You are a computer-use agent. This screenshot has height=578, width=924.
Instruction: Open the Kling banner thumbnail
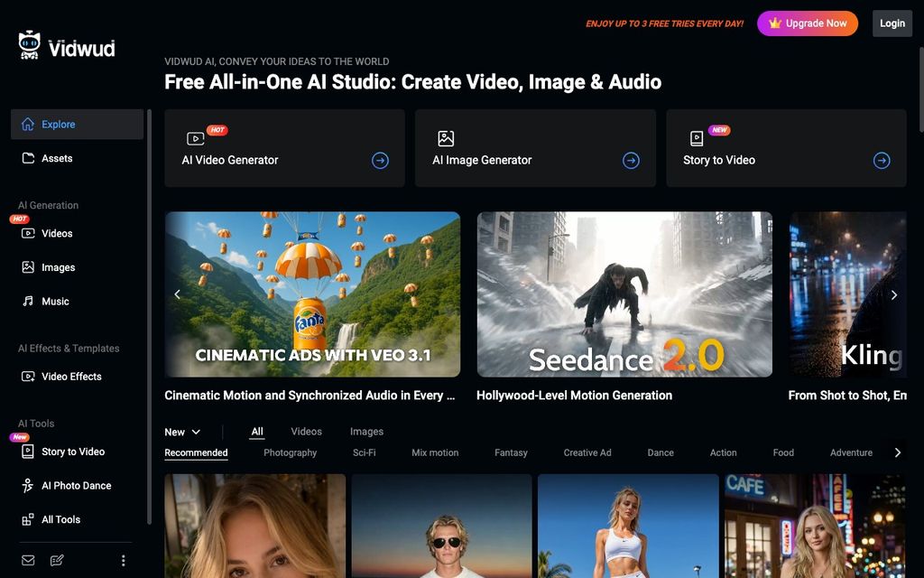pos(847,294)
